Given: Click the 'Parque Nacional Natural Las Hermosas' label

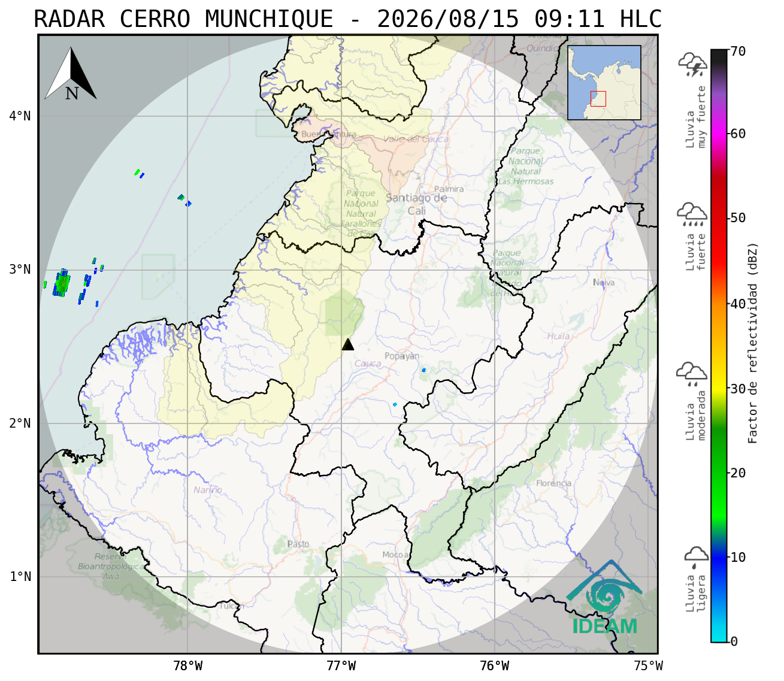Looking at the screenshot, I should pos(526,166).
